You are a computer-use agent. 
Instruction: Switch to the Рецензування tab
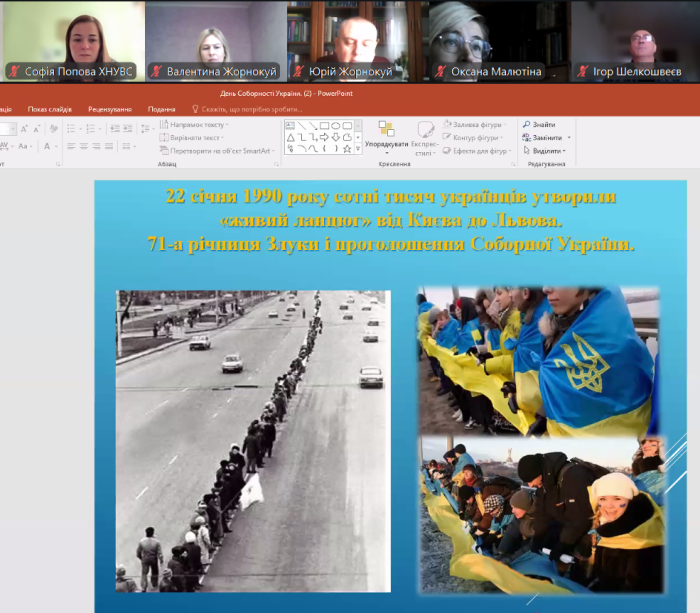[x=109, y=108]
